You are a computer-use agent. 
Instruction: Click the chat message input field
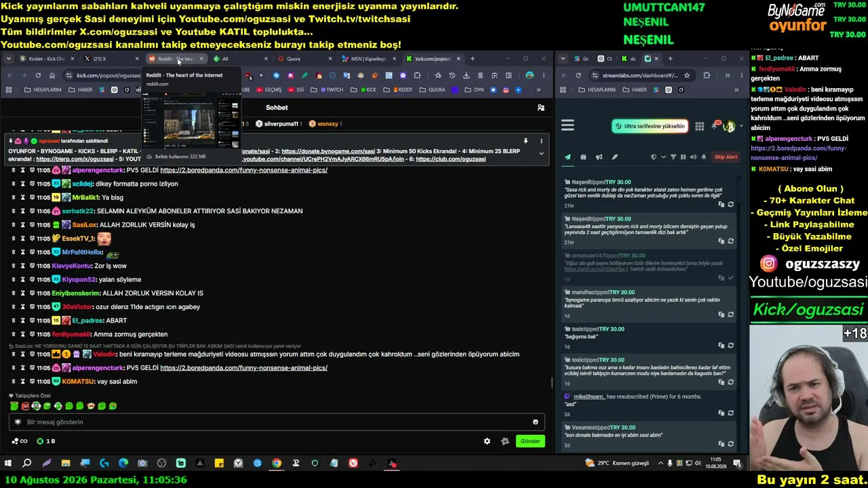coord(277,422)
